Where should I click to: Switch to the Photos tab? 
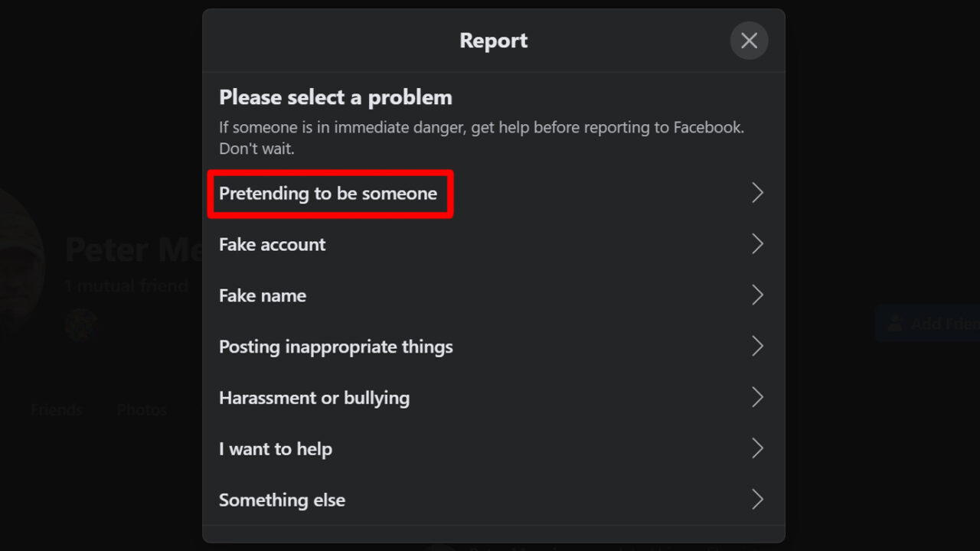pos(141,409)
